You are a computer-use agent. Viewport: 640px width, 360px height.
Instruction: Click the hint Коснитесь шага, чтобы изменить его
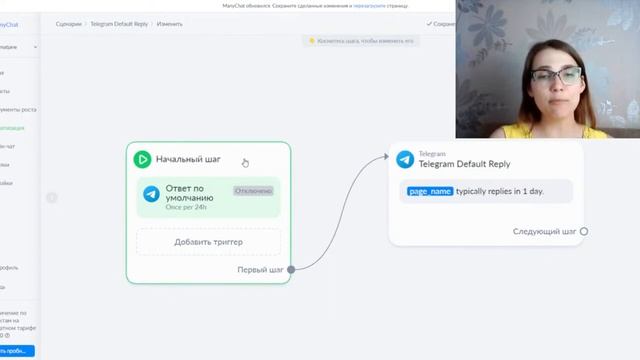(361, 41)
